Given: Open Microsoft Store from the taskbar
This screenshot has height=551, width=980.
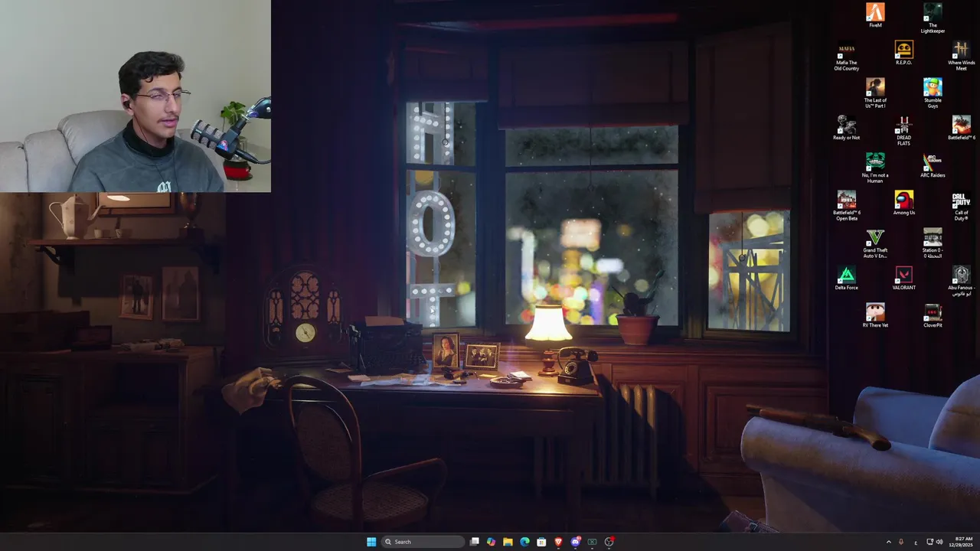Looking at the screenshot, I should [541, 542].
